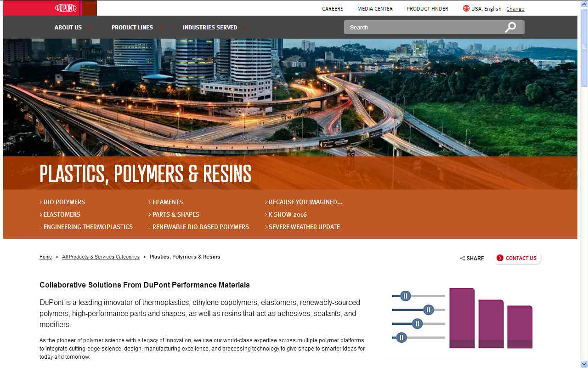Click the bottom slider knob in graphic
The image size is (588, 368).
click(x=401, y=338)
